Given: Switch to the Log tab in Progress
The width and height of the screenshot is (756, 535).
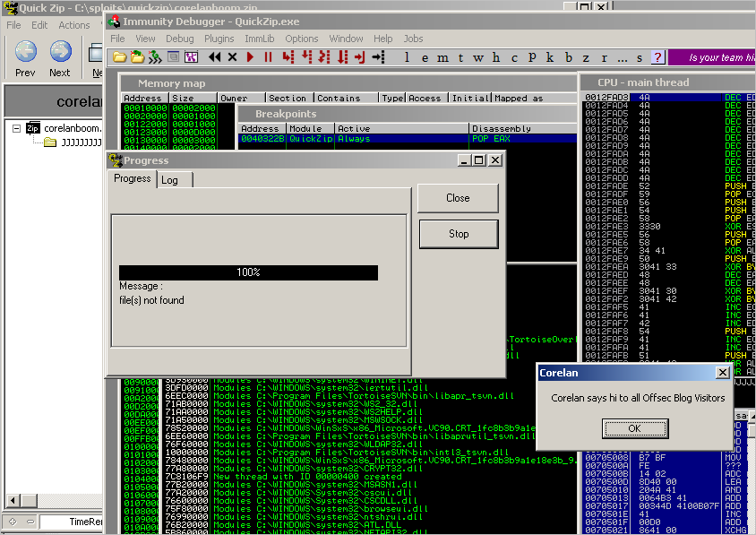Looking at the screenshot, I should click(x=169, y=180).
